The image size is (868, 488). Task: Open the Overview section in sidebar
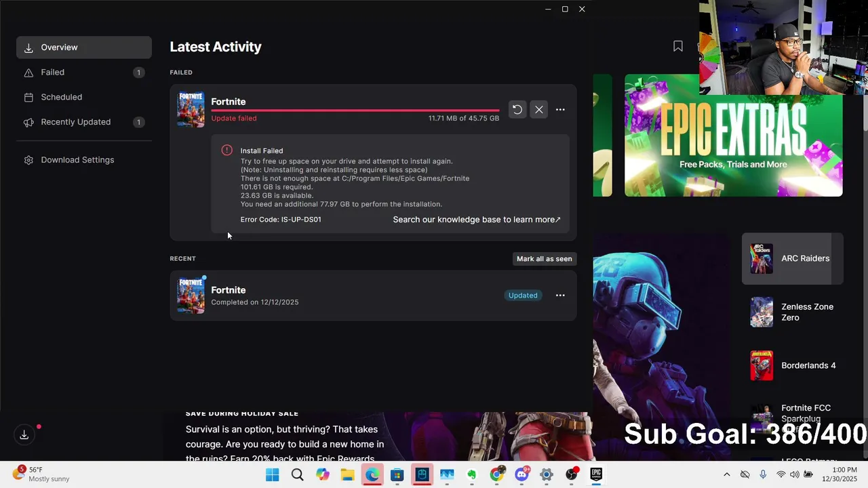84,47
